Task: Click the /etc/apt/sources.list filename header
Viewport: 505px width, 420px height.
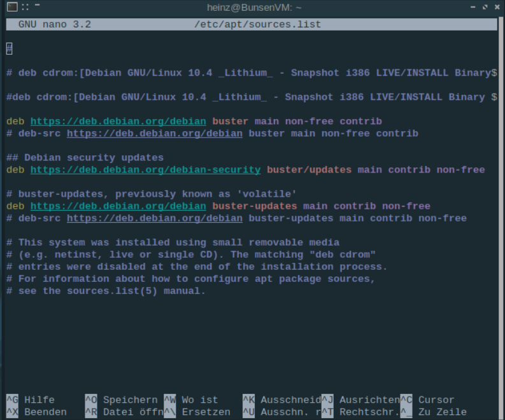Action: point(257,24)
